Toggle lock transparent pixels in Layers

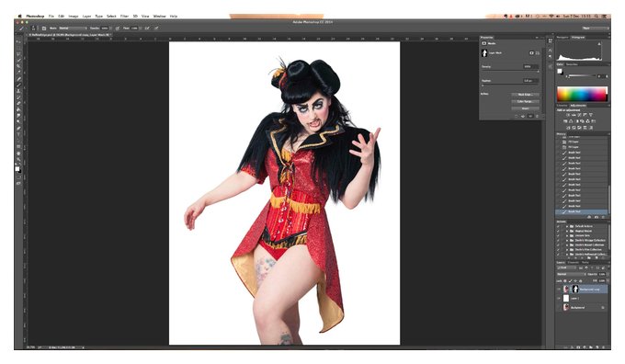click(x=565, y=280)
